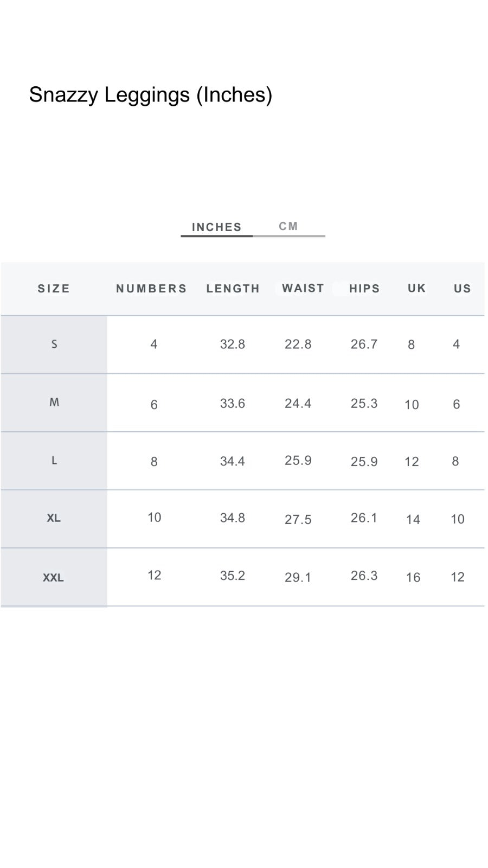Click the 24.4 waist value for size M
This screenshot has width=488, height=868.
tap(298, 403)
